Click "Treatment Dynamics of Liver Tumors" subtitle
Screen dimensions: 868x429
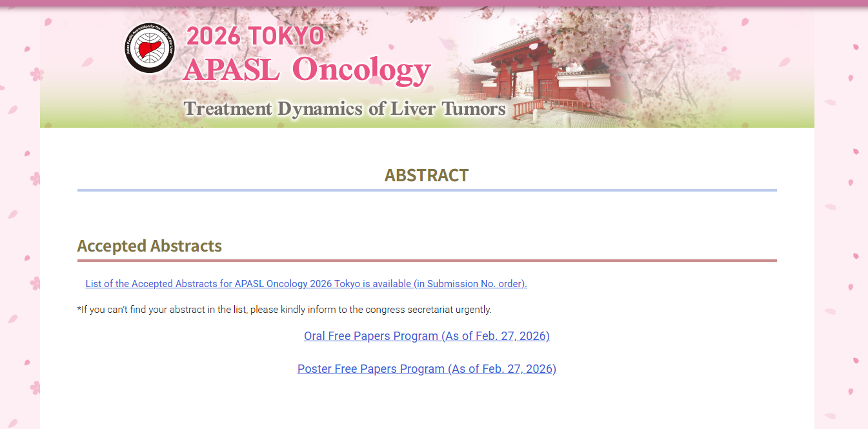tap(345, 108)
